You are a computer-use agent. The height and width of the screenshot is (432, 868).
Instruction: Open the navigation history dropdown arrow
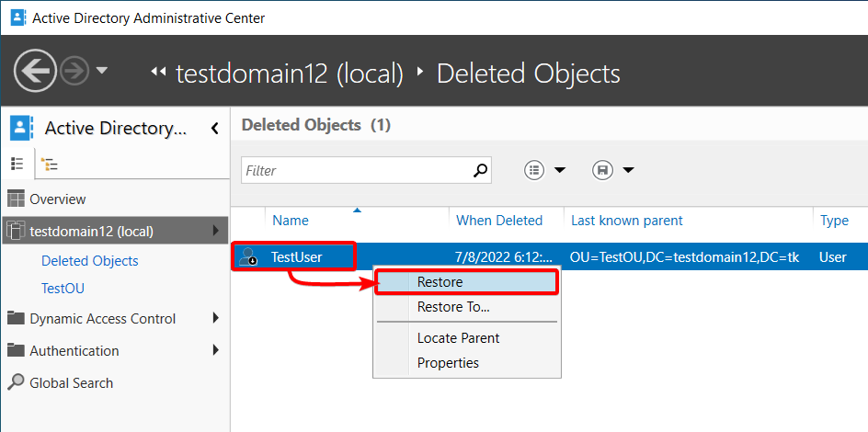(x=102, y=70)
